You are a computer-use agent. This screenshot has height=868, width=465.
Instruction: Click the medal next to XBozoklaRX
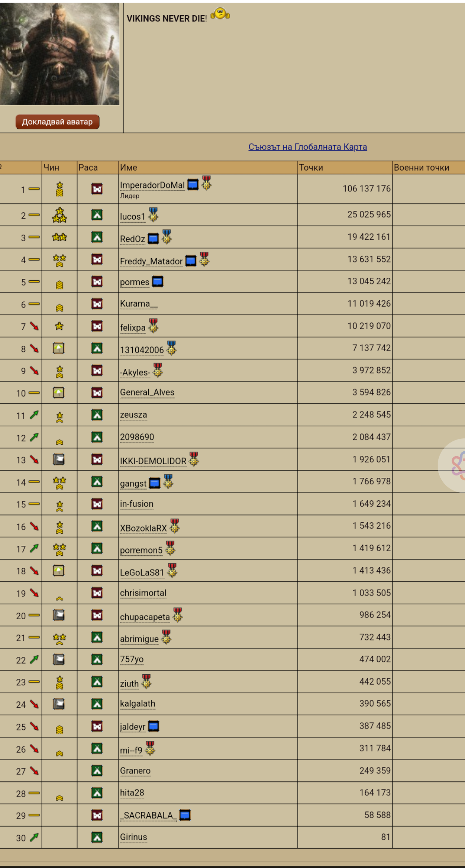pos(175,526)
